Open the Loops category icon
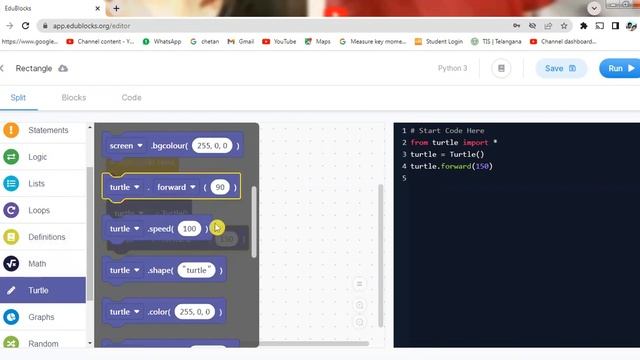The image size is (640, 360). [11, 210]
